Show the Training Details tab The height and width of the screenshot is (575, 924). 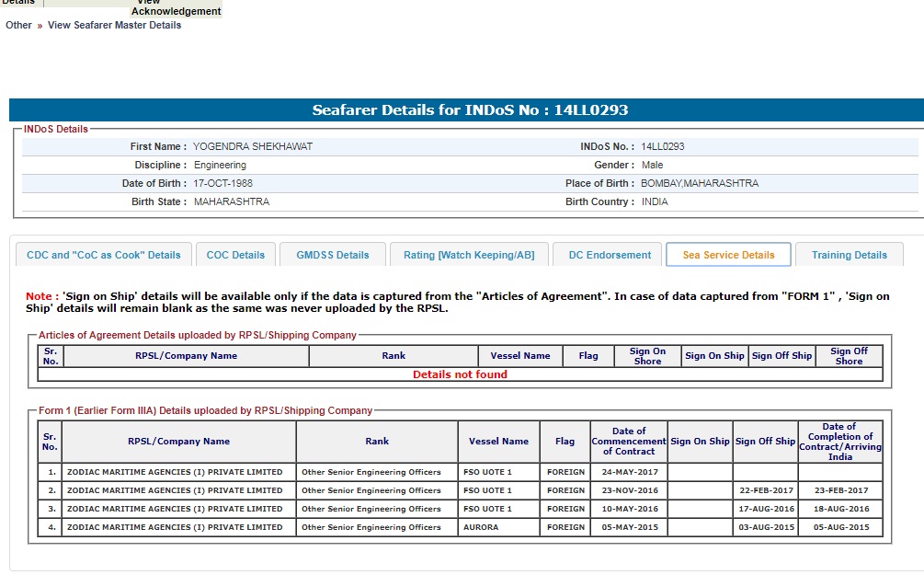coord(850,255)
